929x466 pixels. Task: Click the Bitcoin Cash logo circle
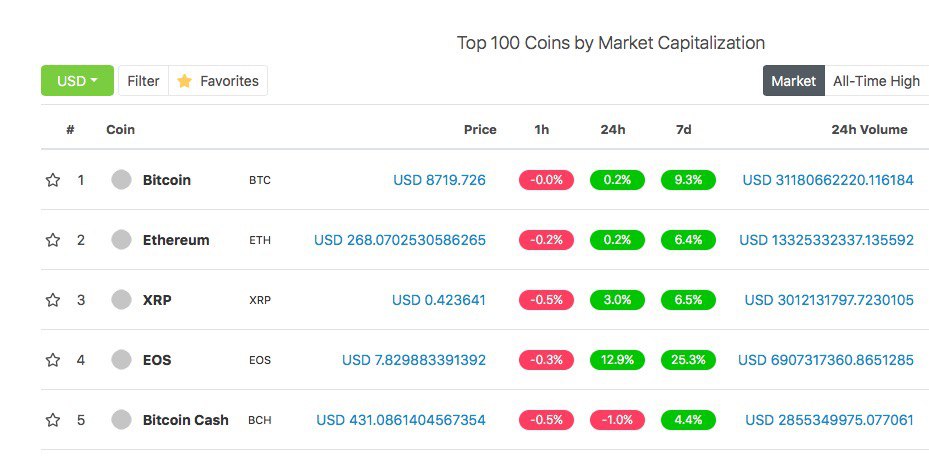coord(121,419)
